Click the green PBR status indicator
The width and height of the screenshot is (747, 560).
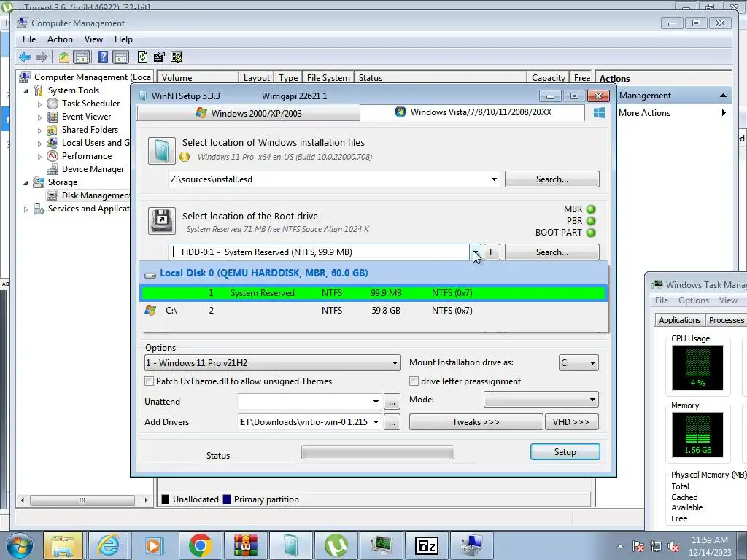click(591, 221)
